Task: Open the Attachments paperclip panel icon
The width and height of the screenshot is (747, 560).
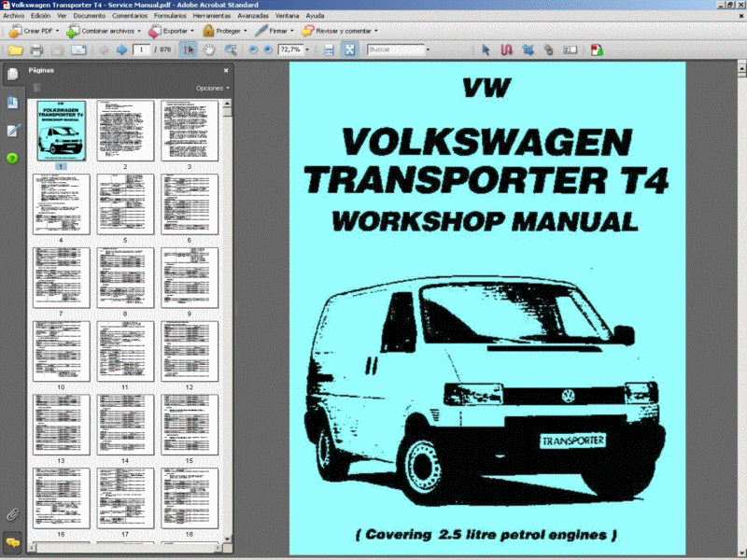Action: [x=13, y=514]
